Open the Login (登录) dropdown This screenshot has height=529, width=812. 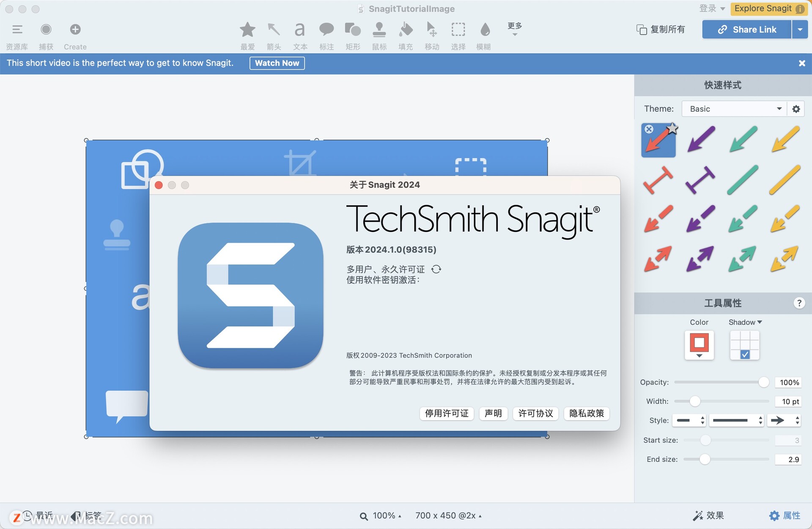click(x=712, y=8)
